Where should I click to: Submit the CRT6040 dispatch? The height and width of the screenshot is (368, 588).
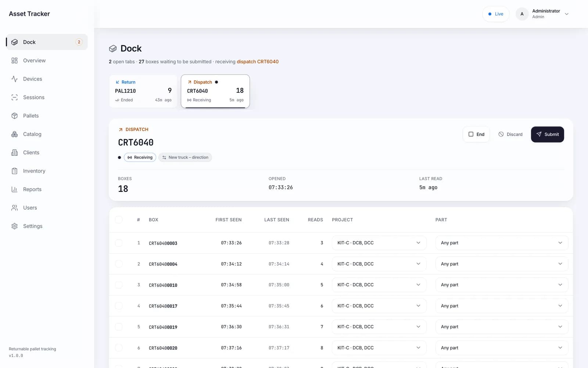click(547, 134)
